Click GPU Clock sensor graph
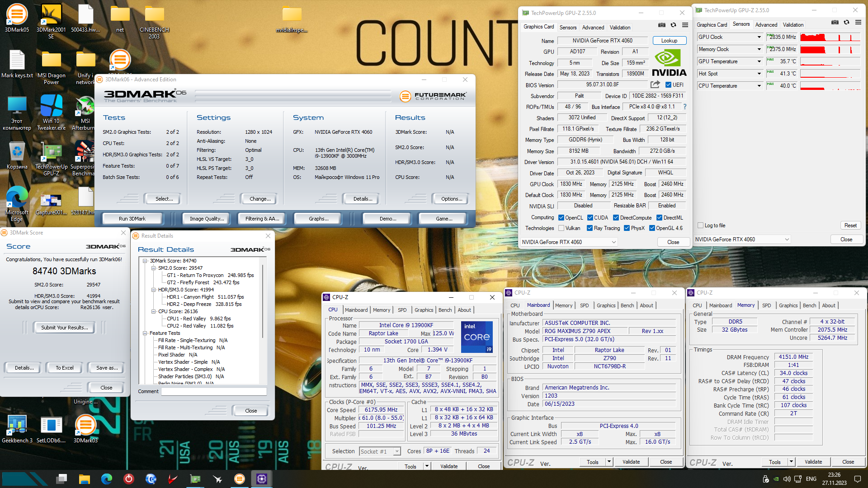The width and height of the screenshot is (868, 488). coord(830,37)
